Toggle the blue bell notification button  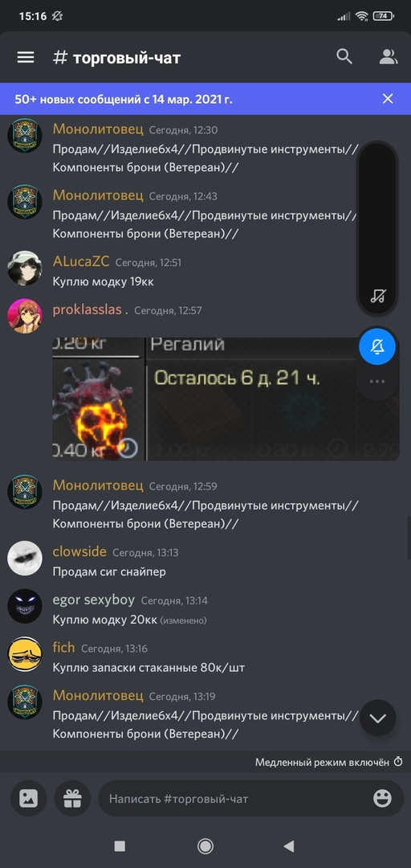point(377,347)
